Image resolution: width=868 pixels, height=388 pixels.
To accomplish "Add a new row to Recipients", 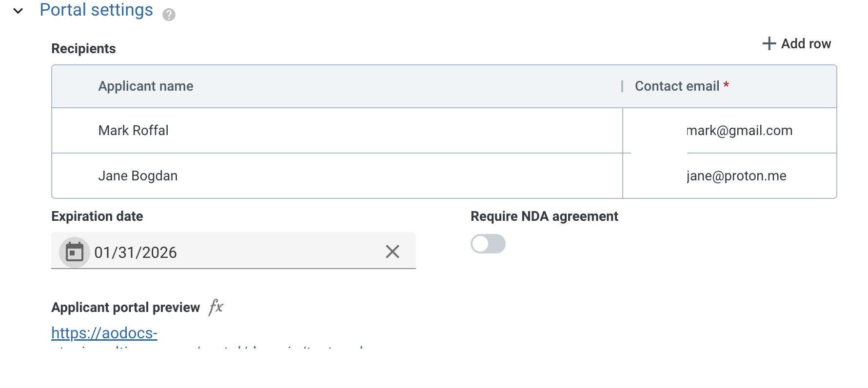I will click(797, 43).
